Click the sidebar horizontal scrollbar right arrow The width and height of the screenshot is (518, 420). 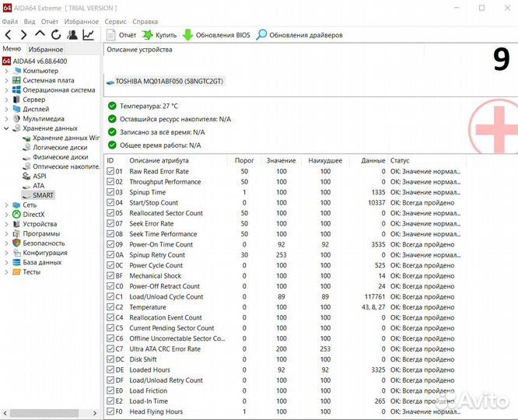(95, 413)
